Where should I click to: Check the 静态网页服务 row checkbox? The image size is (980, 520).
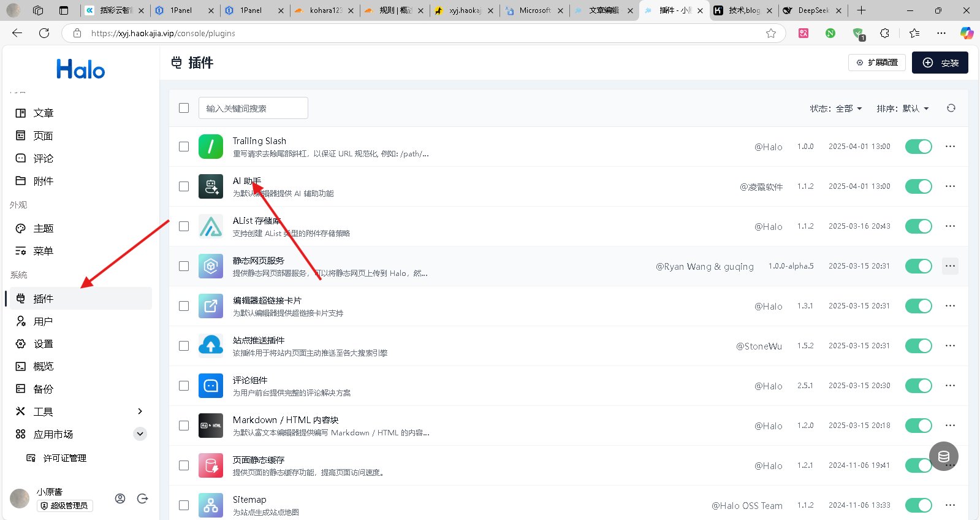[184, 266]
